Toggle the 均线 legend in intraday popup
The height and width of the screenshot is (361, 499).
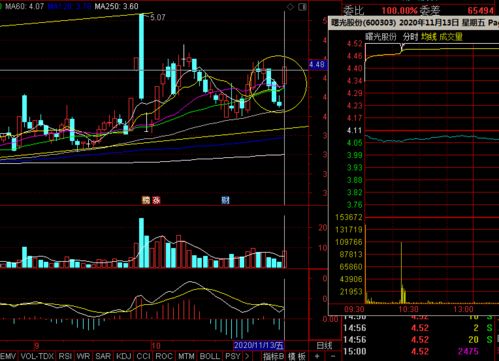click(x=429, y=37)
